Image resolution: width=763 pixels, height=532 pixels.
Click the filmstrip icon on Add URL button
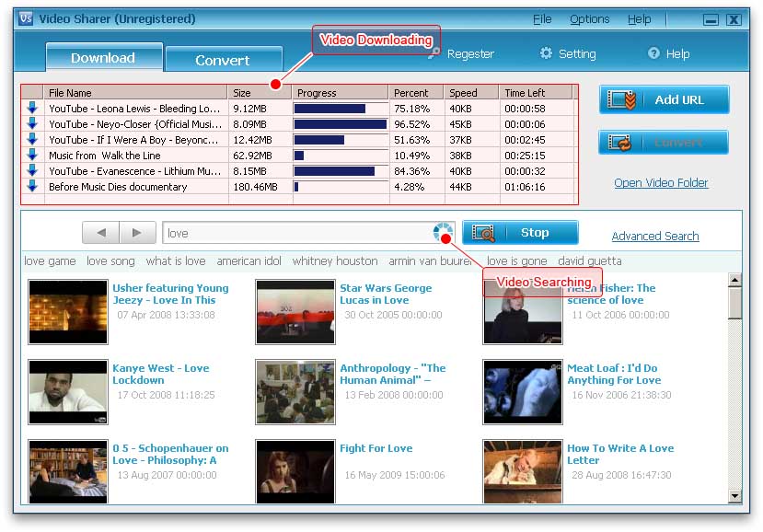621,99
